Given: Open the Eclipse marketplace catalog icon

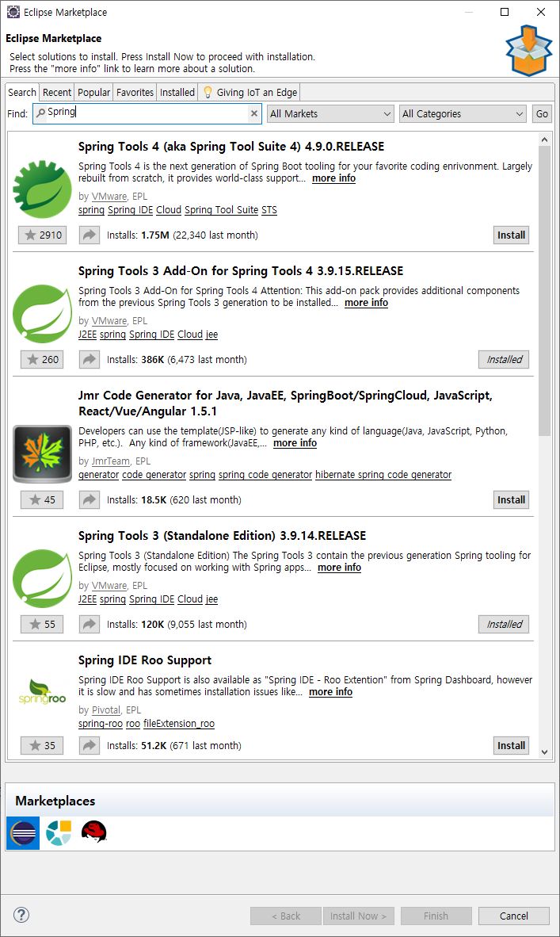Looking at the screenshot, I should pos(23,832).
